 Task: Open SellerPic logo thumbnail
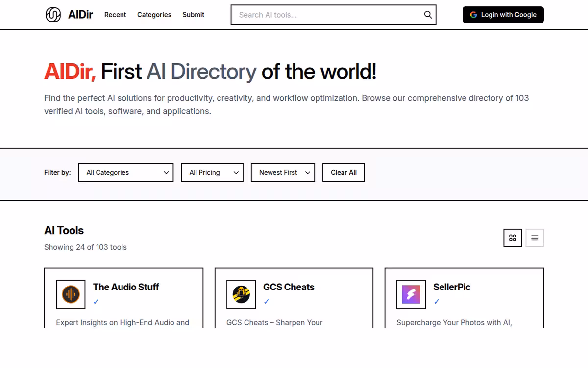pyautogui.click(x=411, y=294)
